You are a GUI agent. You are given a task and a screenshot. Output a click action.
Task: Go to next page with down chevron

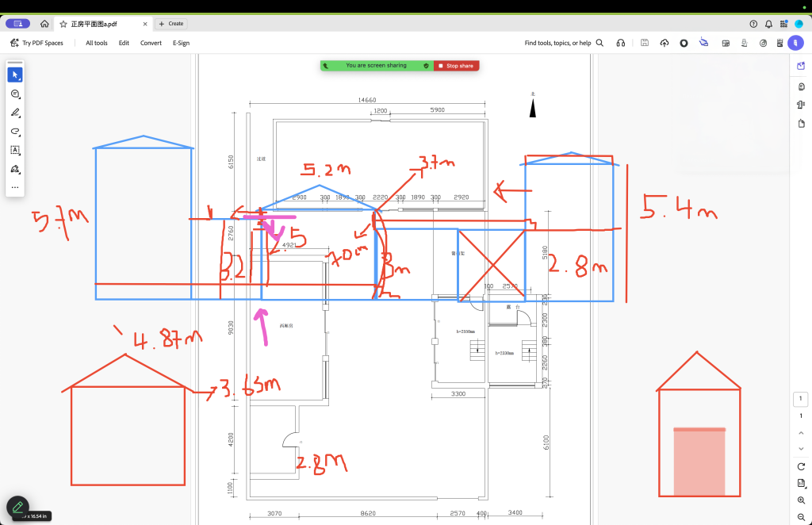click(801, 449)
